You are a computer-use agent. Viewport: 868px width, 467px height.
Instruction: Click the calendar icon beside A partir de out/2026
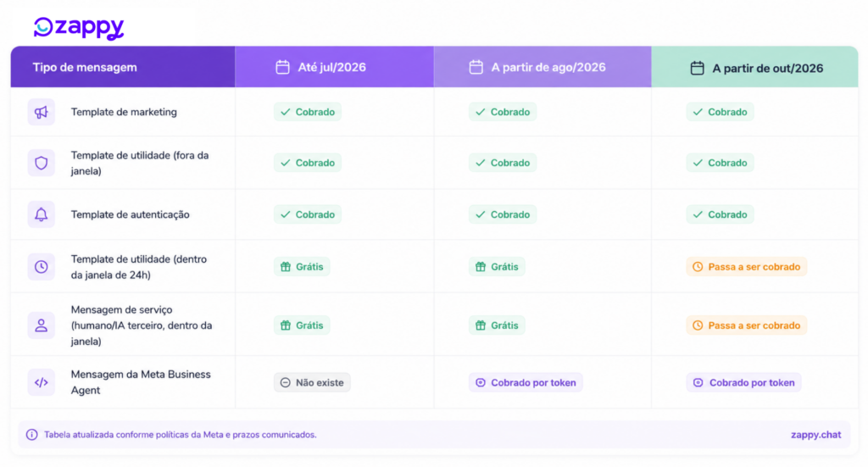(x=698, y=68)
